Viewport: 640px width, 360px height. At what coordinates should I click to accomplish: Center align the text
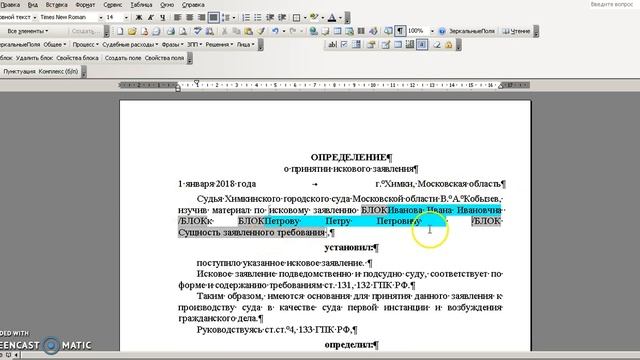189,18
